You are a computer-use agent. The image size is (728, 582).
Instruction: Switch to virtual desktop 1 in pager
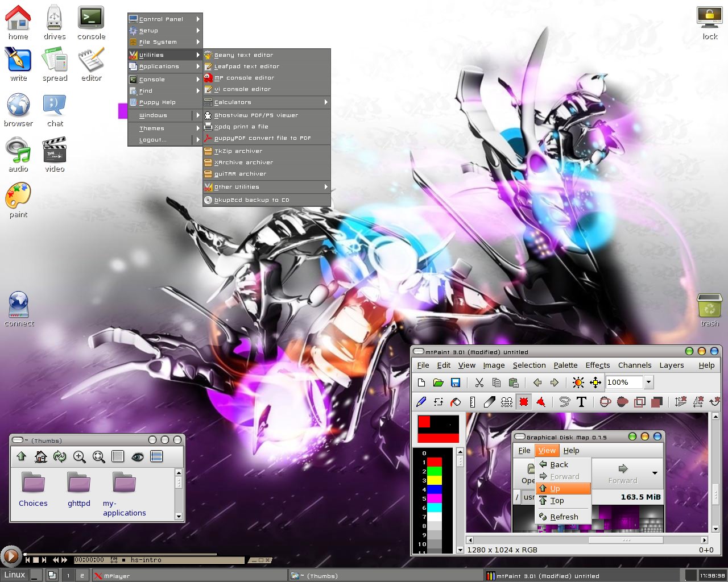tap(68, 576)
